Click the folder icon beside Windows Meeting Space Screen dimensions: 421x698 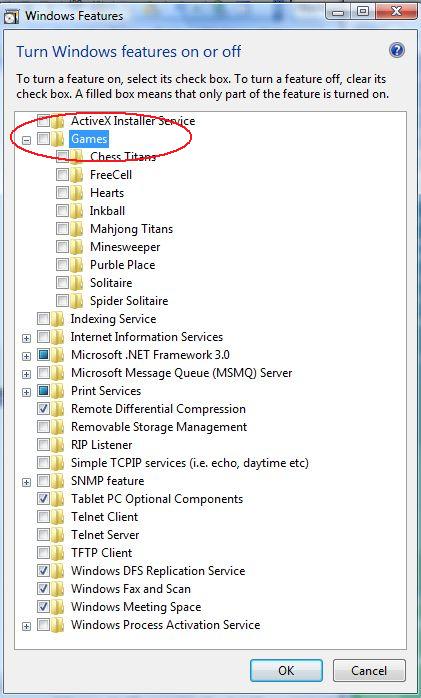pos(57,607)
